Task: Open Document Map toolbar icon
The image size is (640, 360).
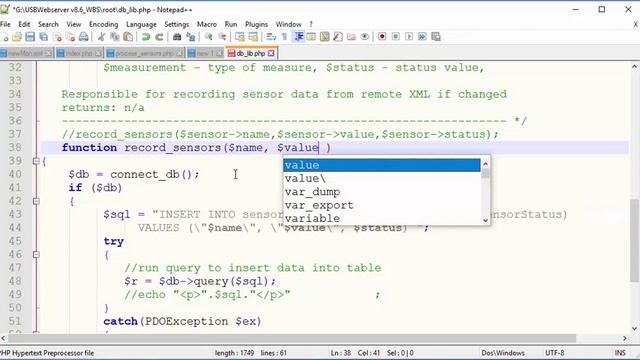Action: click(324, 37)
